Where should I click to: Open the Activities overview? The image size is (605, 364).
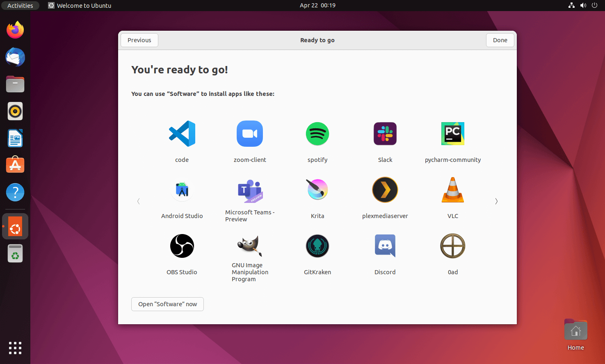pos(20,5)
